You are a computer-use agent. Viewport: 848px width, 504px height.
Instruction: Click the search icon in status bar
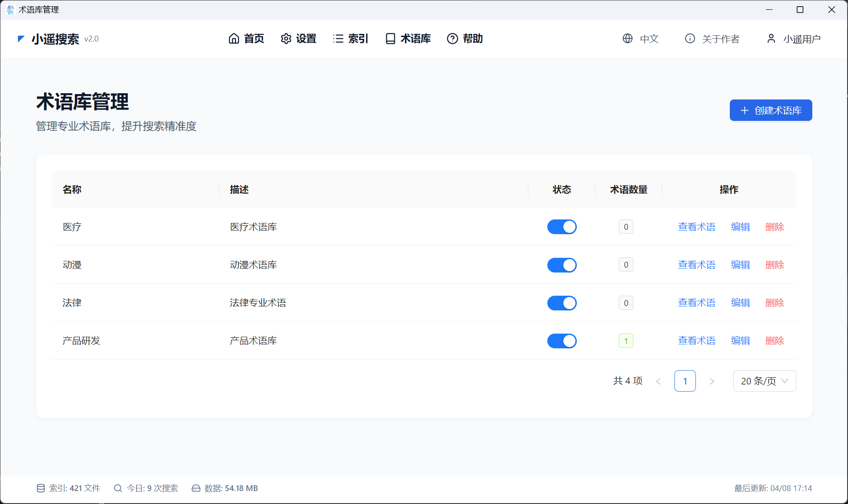(118, 488)
